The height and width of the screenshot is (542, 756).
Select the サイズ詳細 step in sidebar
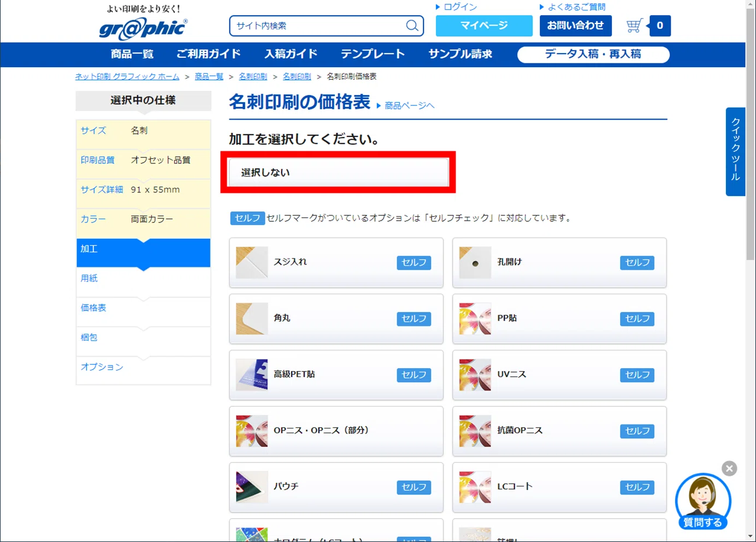pos(143,193)
